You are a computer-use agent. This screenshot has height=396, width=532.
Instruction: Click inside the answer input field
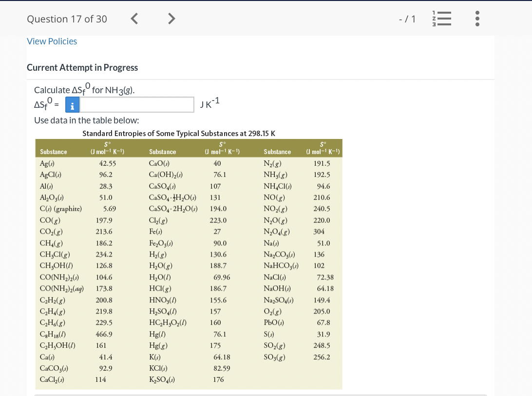click(136, 104)
